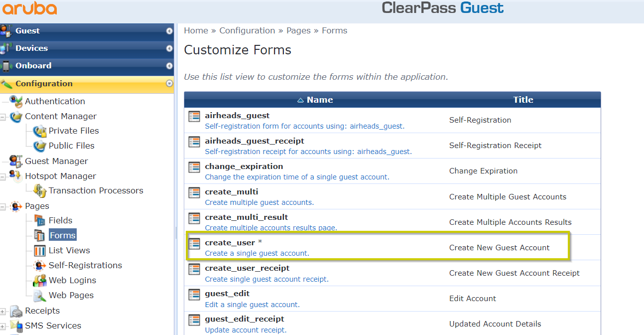
Task: Click the Public Files icon
Action: coord(40,146)
